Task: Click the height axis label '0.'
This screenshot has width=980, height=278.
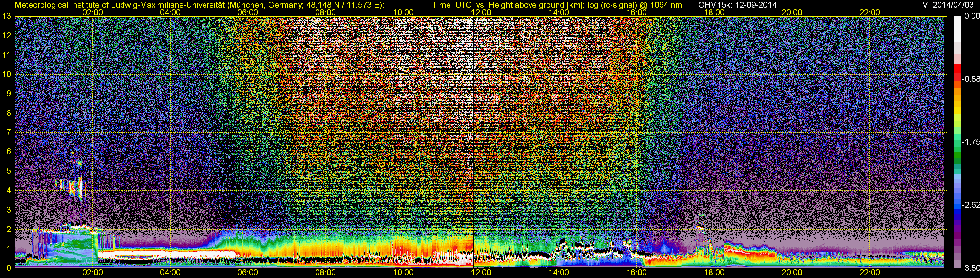Action: tap(9, 268)
